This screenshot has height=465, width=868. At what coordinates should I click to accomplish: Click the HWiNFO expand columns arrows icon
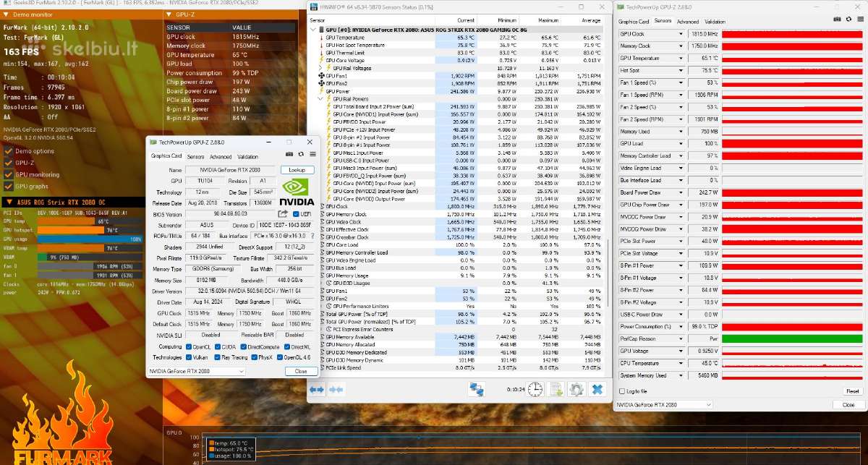317,389
